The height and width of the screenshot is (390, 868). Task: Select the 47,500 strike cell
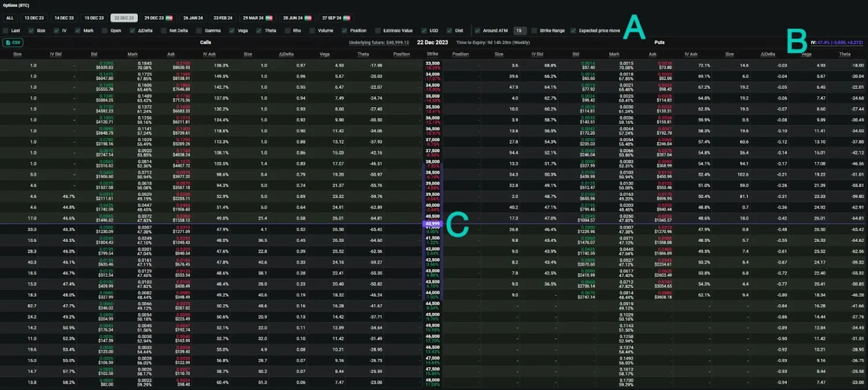click(433, 372)
